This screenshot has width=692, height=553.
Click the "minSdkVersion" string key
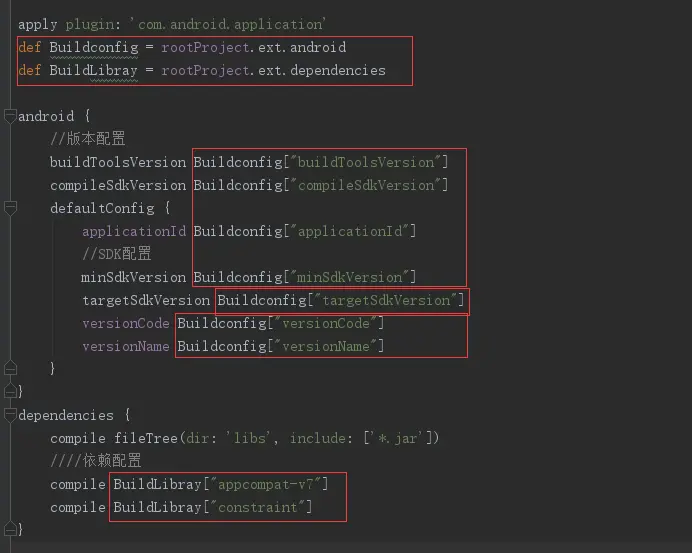coord(350,277)
